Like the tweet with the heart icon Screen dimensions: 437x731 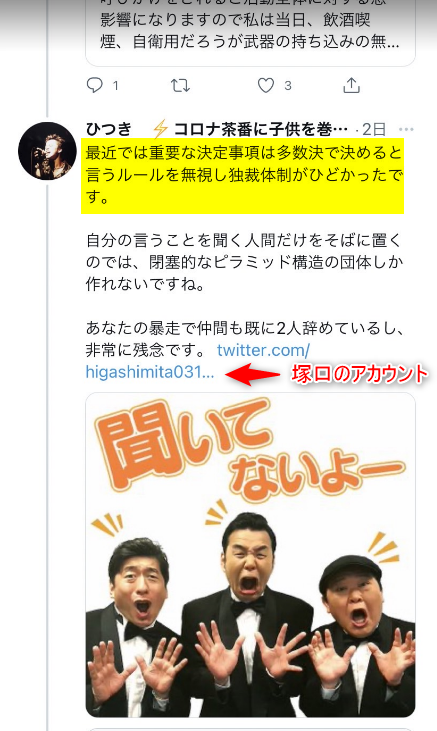266,85
